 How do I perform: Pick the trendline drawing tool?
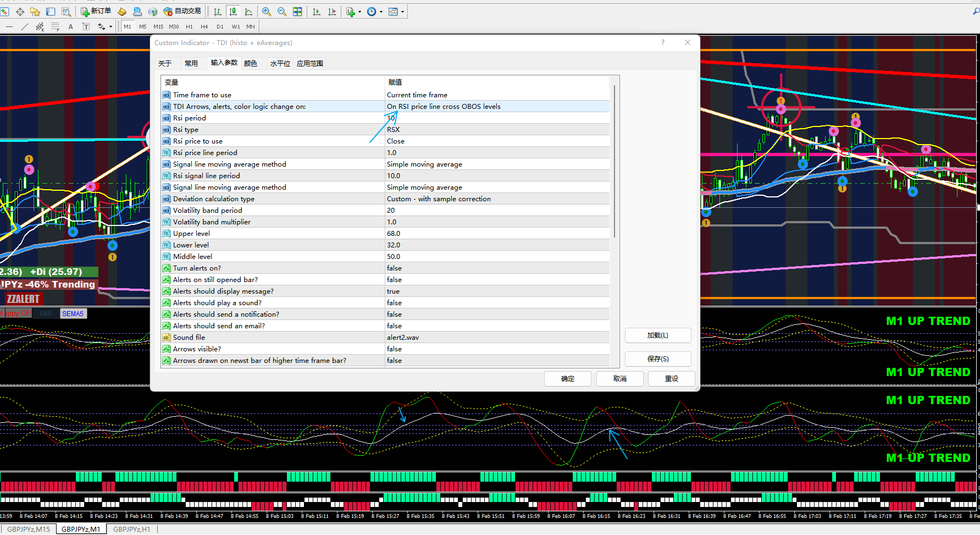pyautogui.click(x=24, y=26)
